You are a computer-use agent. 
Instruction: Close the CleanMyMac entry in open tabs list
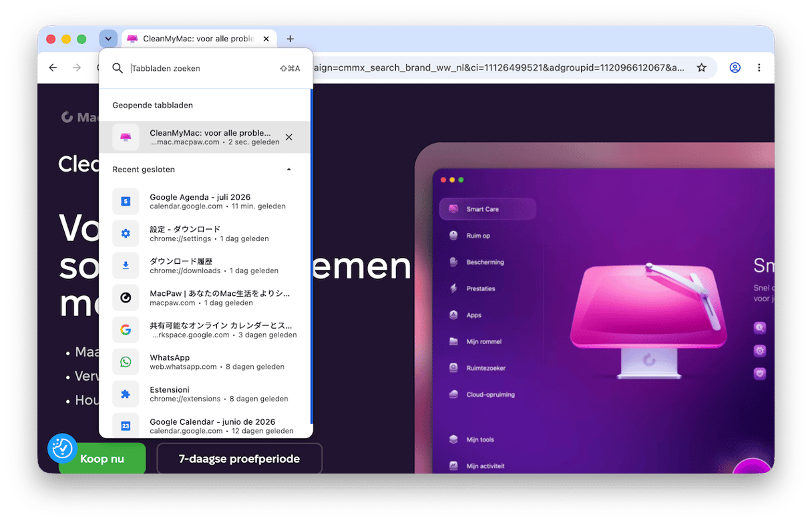pos(288,137)
